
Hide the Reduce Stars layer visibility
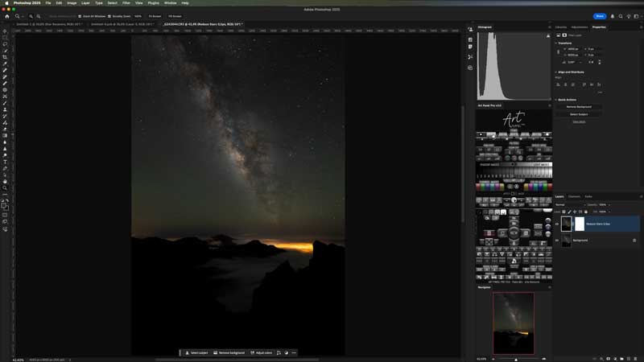point(557,224)
